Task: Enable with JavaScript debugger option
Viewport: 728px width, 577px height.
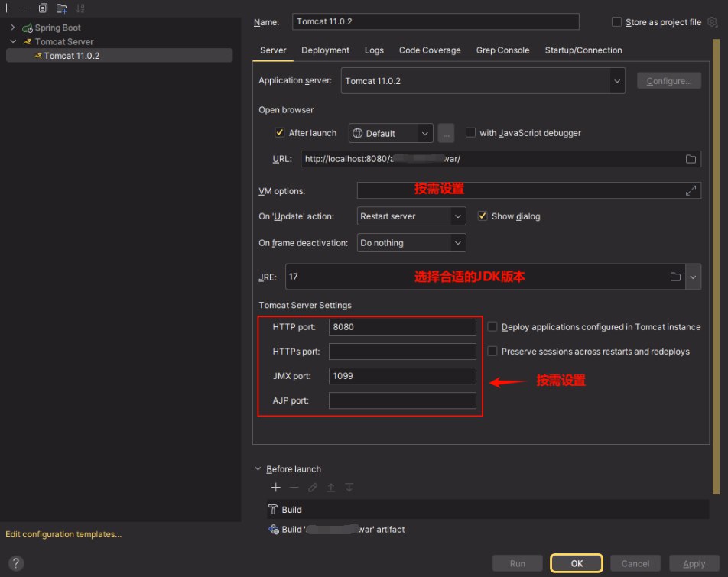Action: pyautogui.click(x=471, y=133)
